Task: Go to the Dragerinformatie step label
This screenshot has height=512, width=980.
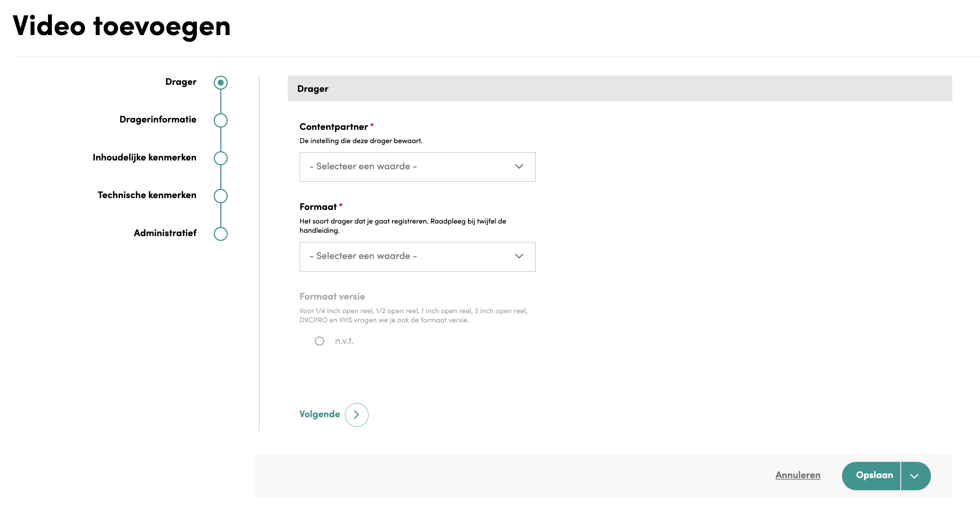Action: click(158, 120)
